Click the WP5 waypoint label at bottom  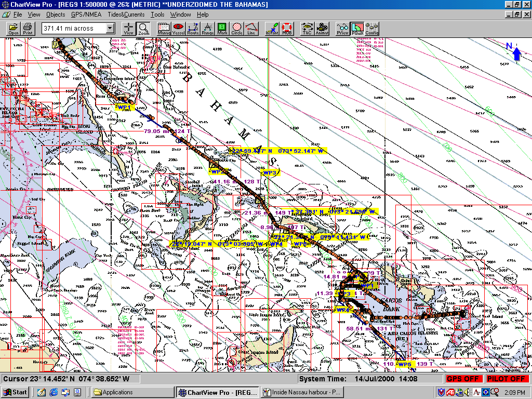[405, 364]
